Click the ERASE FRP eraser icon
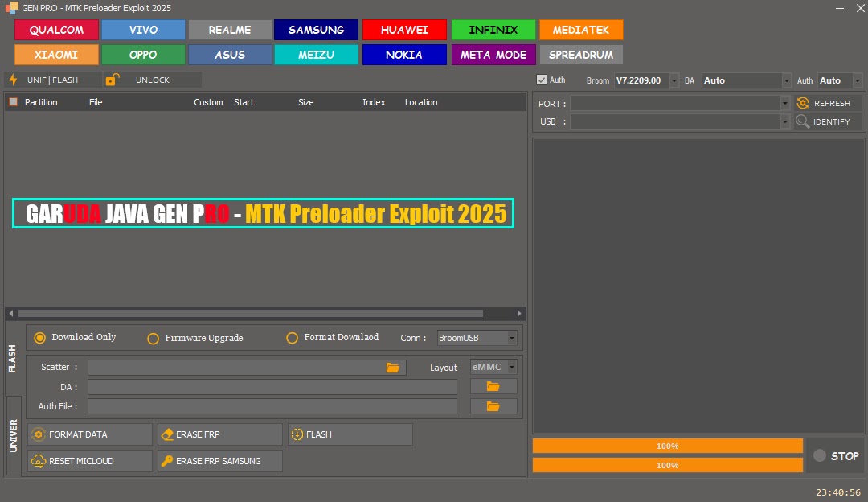 [166, 434]
